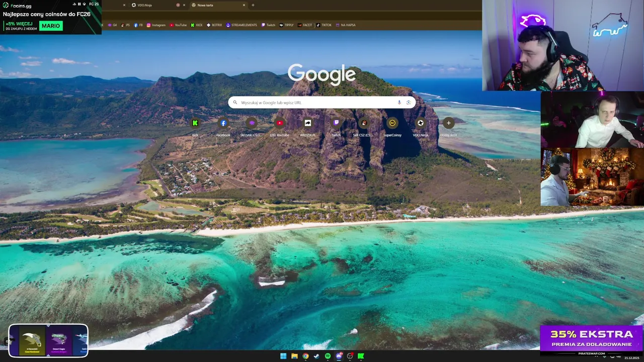Open the Twitch shortcut tile
Screen dimensions: 644x362
(336, 126)
